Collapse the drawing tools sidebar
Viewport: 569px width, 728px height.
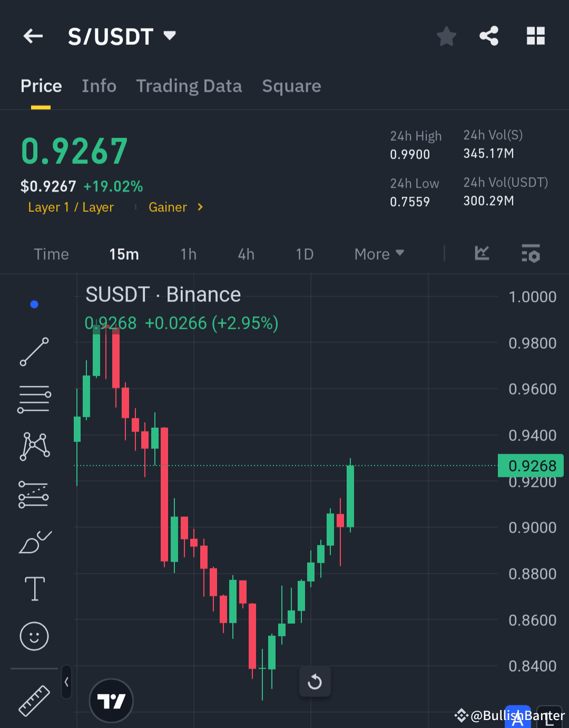[x=66, y=681]
